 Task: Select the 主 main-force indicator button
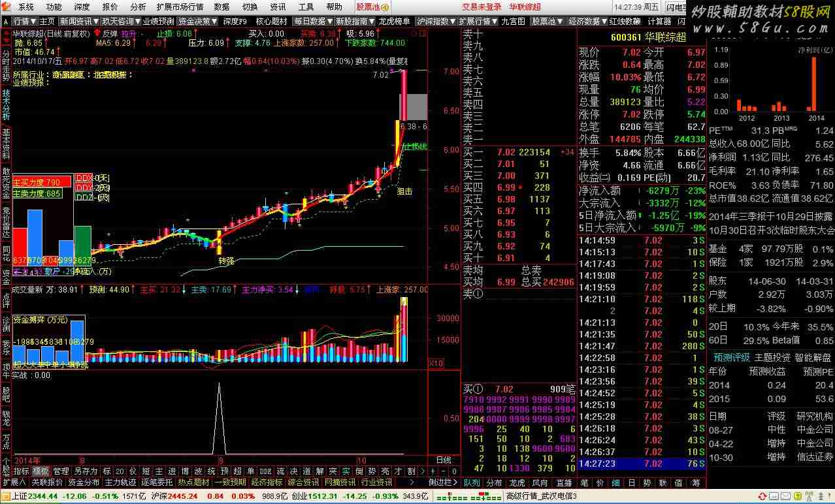click(159, 471)
